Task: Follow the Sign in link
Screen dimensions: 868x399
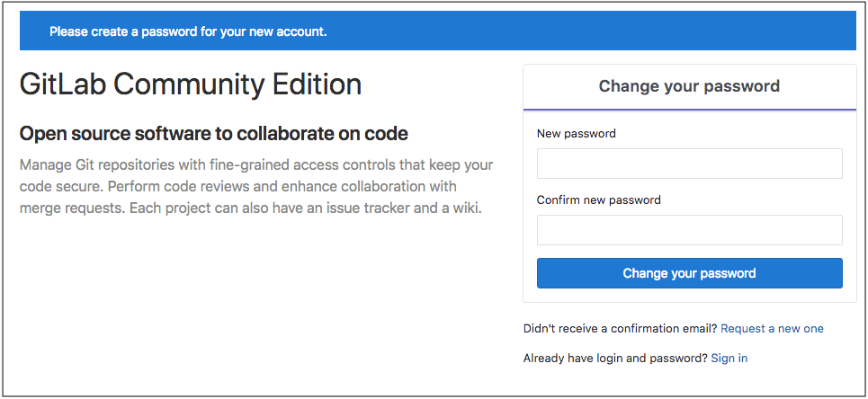Action: point(729,359)
